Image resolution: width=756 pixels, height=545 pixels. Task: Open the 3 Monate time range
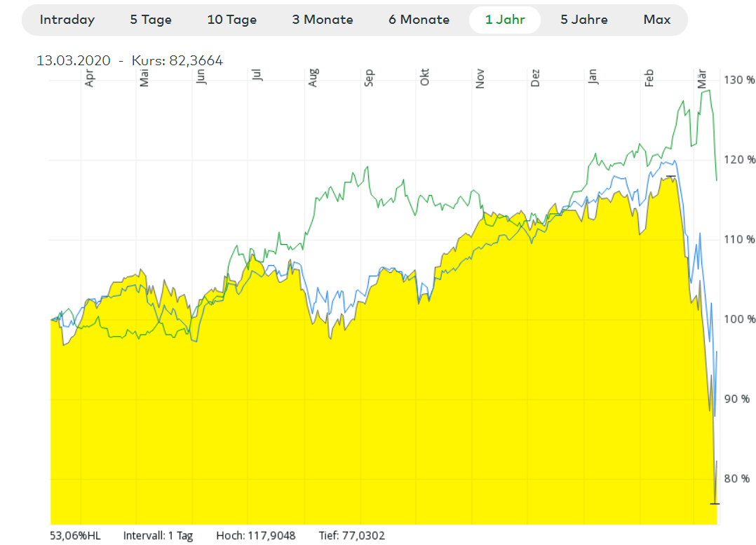click(x=323, y=20)
